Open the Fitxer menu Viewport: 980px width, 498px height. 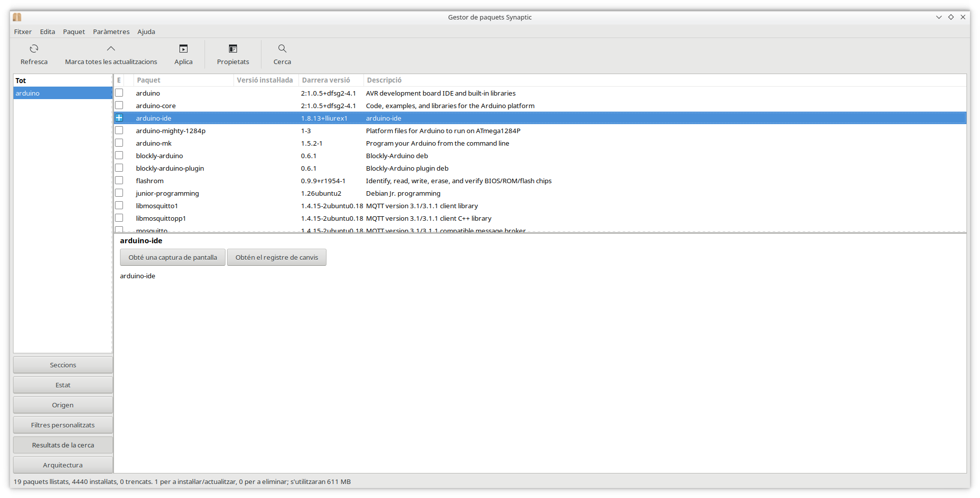tap(23, 32)
